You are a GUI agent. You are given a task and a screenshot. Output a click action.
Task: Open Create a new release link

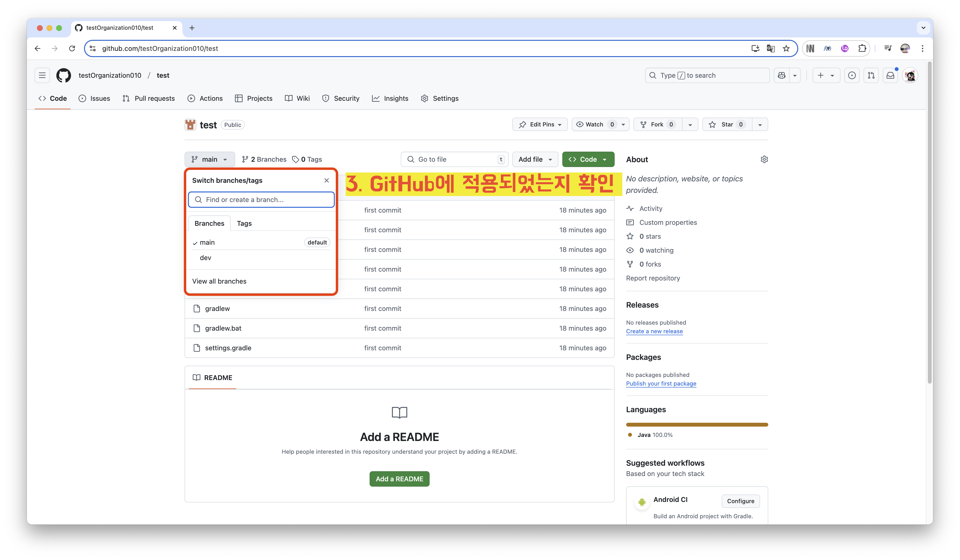point(654,331)
